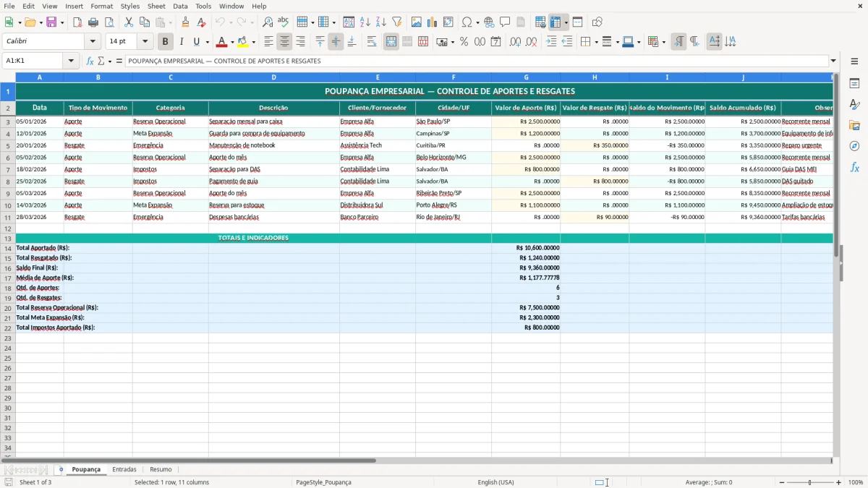Expand the font name dropdown
The height and width of the screenshot is (488, 868).
(92, 42)
